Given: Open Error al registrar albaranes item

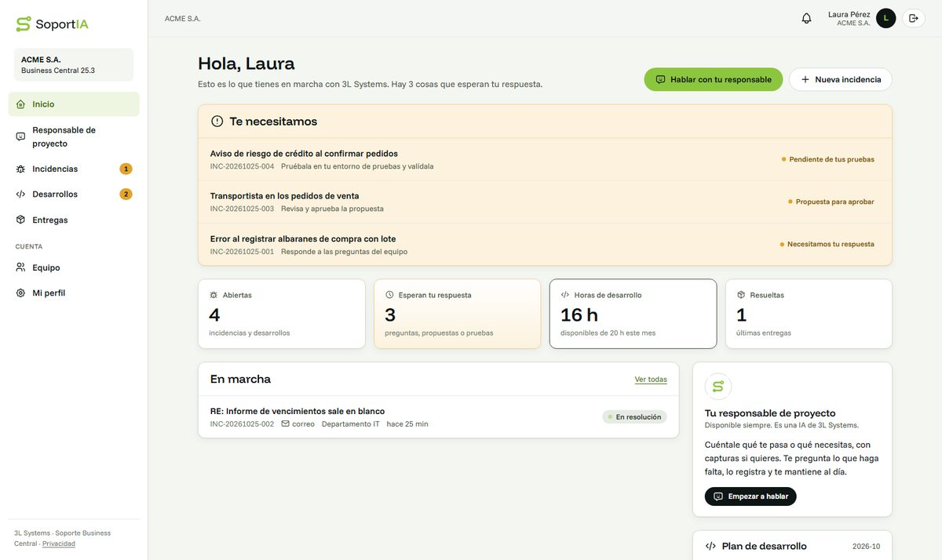Looking at the screenshot, I should [x=545, y=244].
